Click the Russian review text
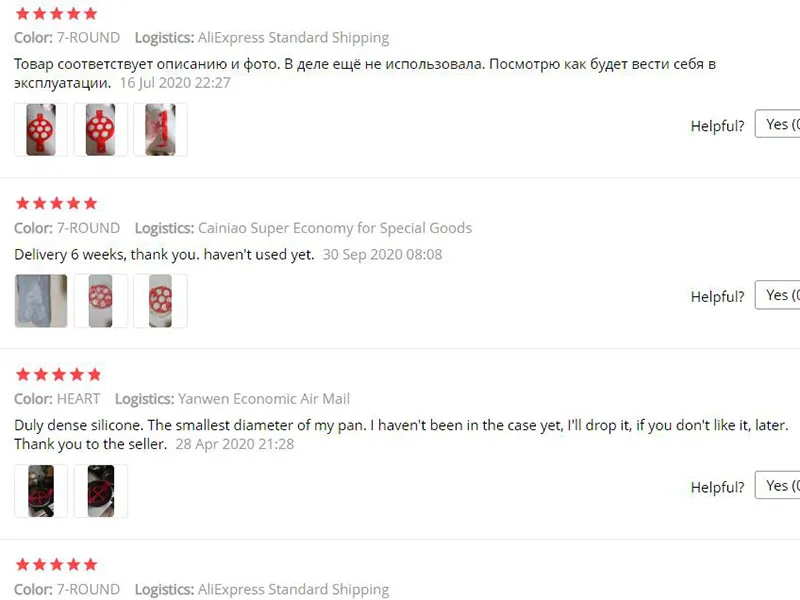This screenshot has height=600, width=800. click(365, 73)
